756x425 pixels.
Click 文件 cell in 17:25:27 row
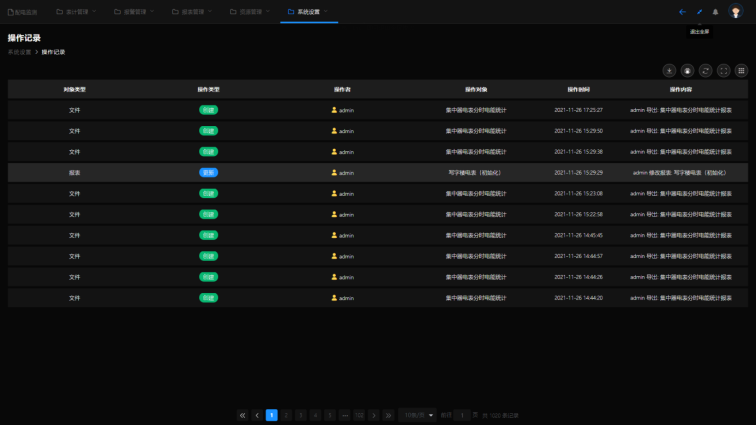pyautogui.click(x=74, y=110)
